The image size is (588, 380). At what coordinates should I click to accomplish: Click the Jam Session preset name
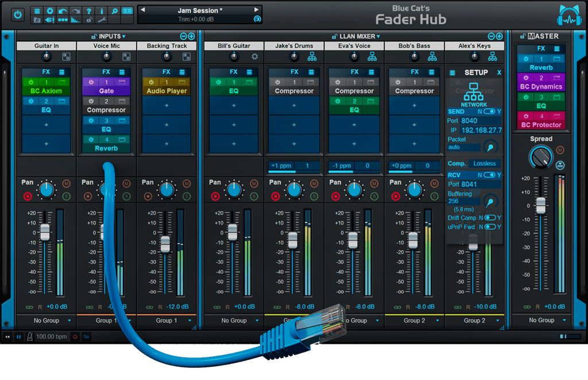(x=200, y=10)
